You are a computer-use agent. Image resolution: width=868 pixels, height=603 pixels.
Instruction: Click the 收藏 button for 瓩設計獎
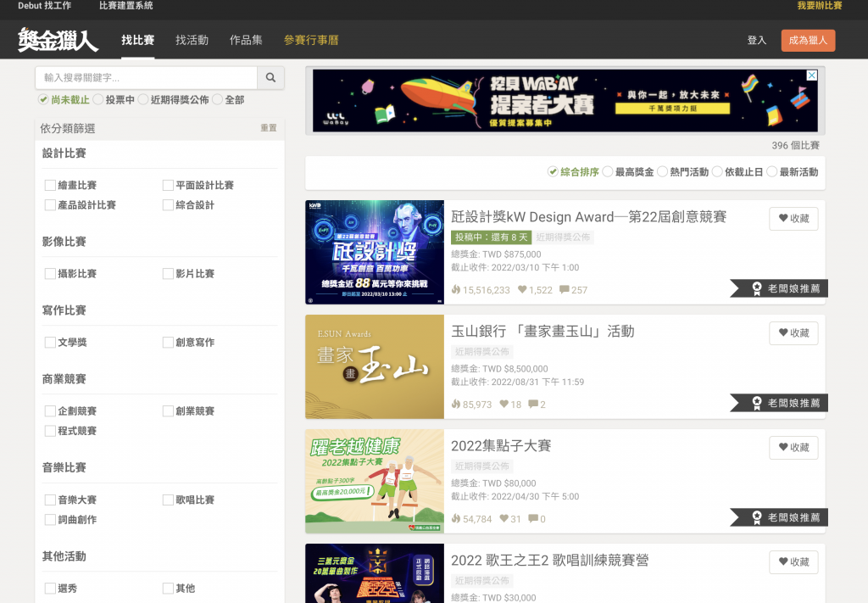point(793,219)
